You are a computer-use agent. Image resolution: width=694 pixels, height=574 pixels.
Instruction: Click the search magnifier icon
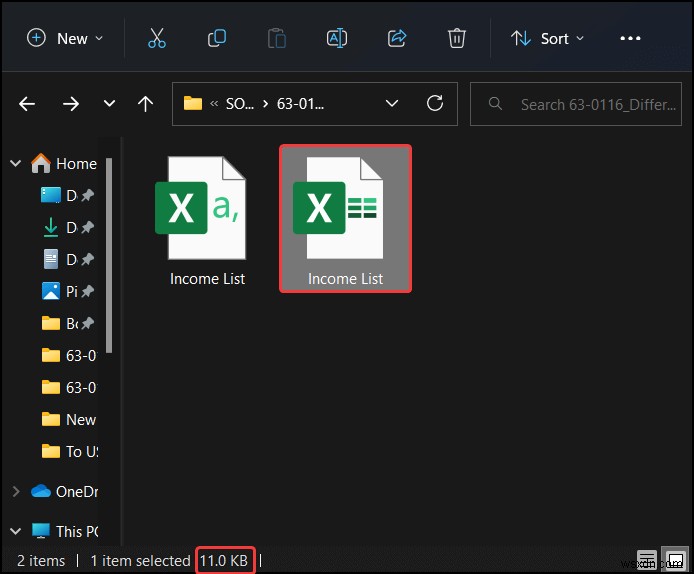click(x=495, y=104)
